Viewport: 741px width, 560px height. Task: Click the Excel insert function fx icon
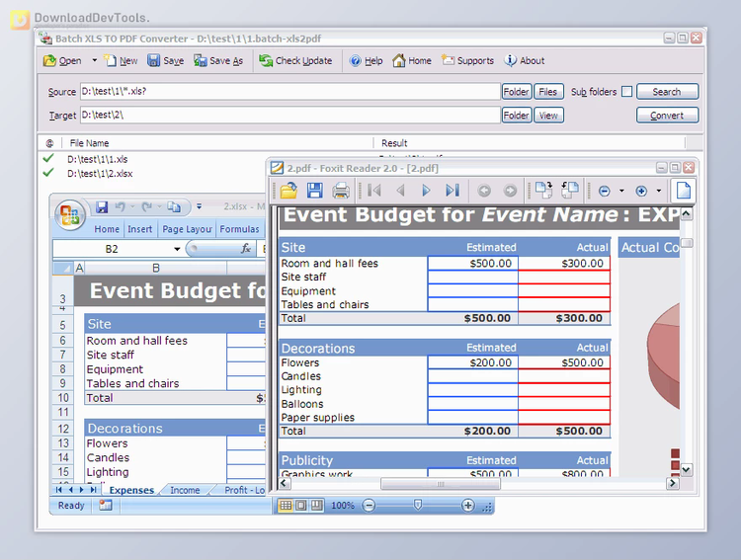pyautogui.click(x=246, y=249)
